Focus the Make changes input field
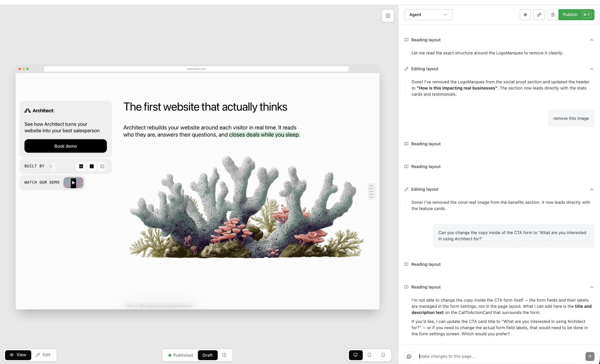Viewport: 600px width, 364px height. pos(463,356)
